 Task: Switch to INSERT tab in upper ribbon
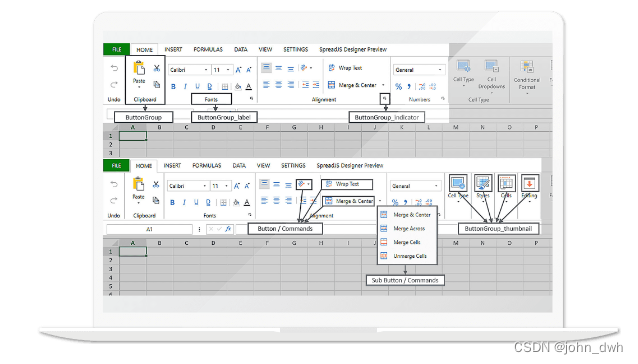click(173, 49)
